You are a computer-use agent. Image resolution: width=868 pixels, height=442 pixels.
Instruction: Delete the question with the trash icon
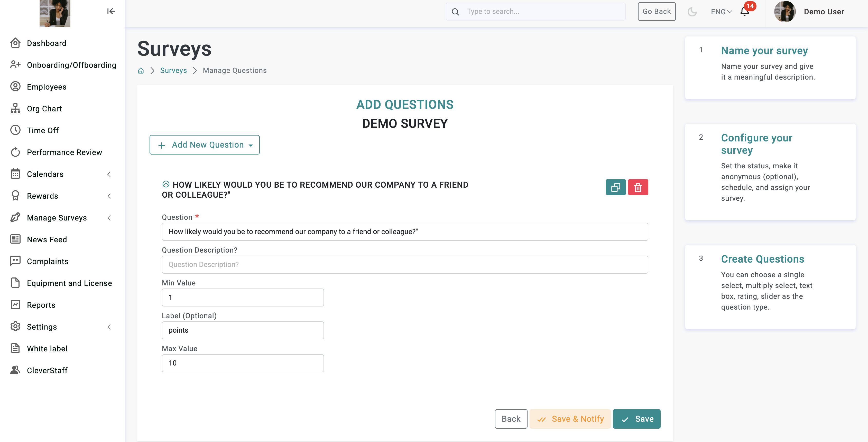point(638,187)
